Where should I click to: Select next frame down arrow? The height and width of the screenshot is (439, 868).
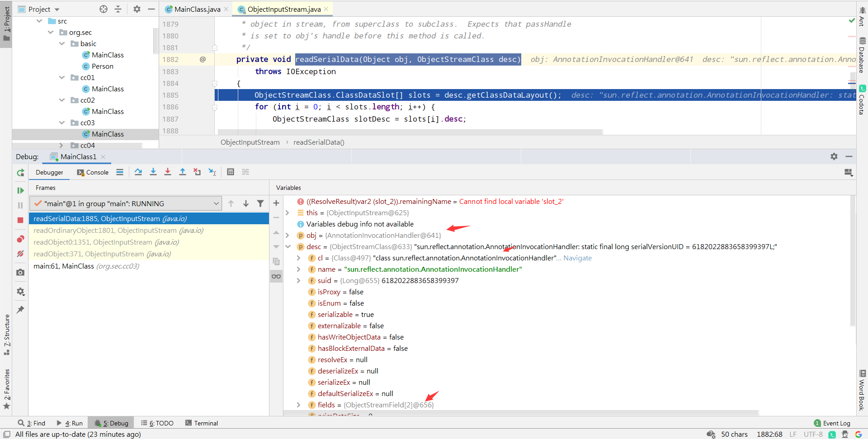click(x=246, y=203)
